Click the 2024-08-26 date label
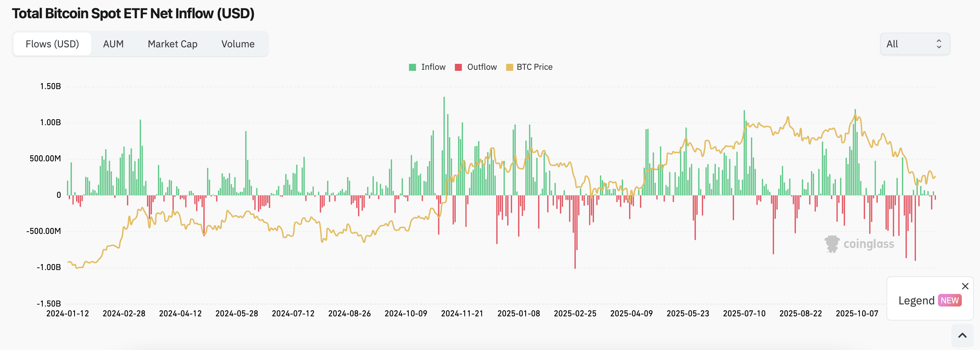 point(350,314)
